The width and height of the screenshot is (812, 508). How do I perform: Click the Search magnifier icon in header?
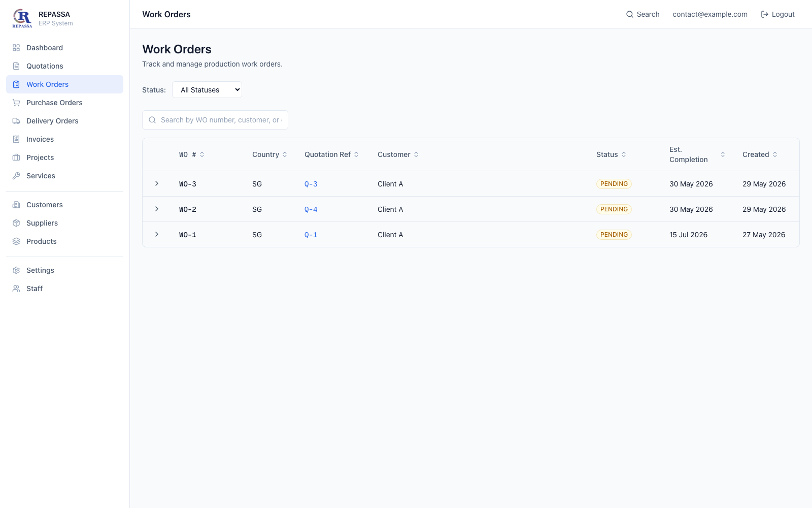tap(630, 14)
